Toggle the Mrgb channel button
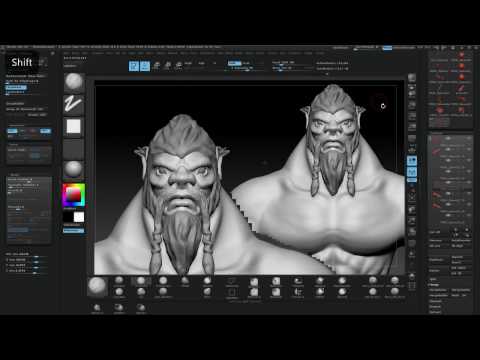The height and width of the screenshot is (360, 480). click(x=188, y=63)
